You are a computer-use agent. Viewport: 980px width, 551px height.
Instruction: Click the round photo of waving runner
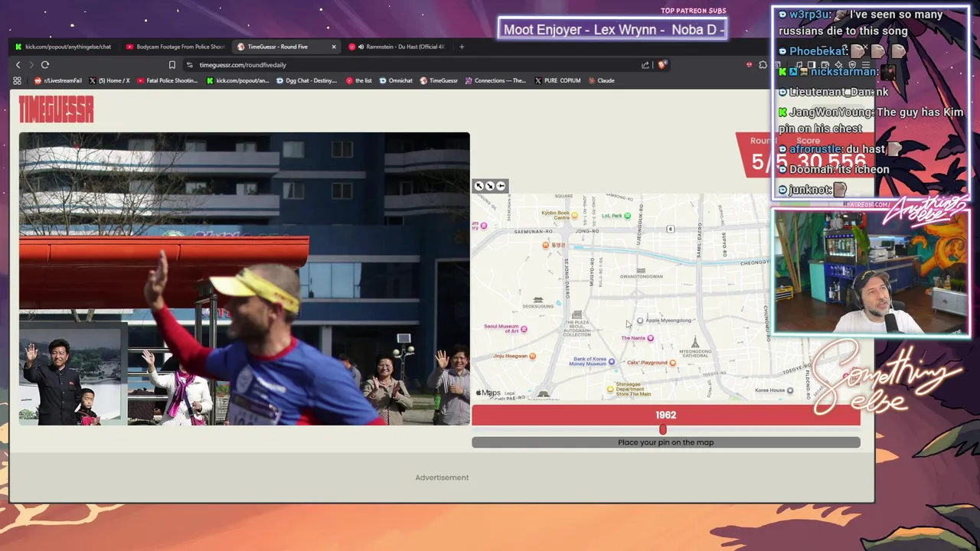coord(244,279)
